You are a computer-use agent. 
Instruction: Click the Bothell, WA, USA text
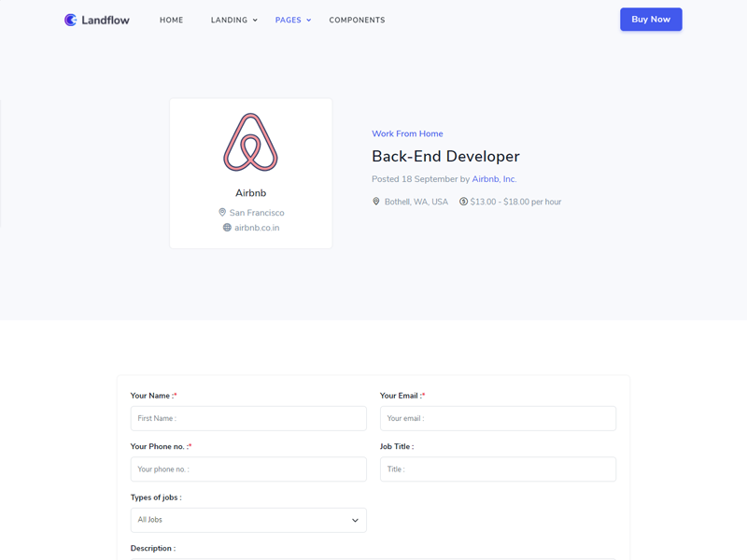(x=416, y=202)
